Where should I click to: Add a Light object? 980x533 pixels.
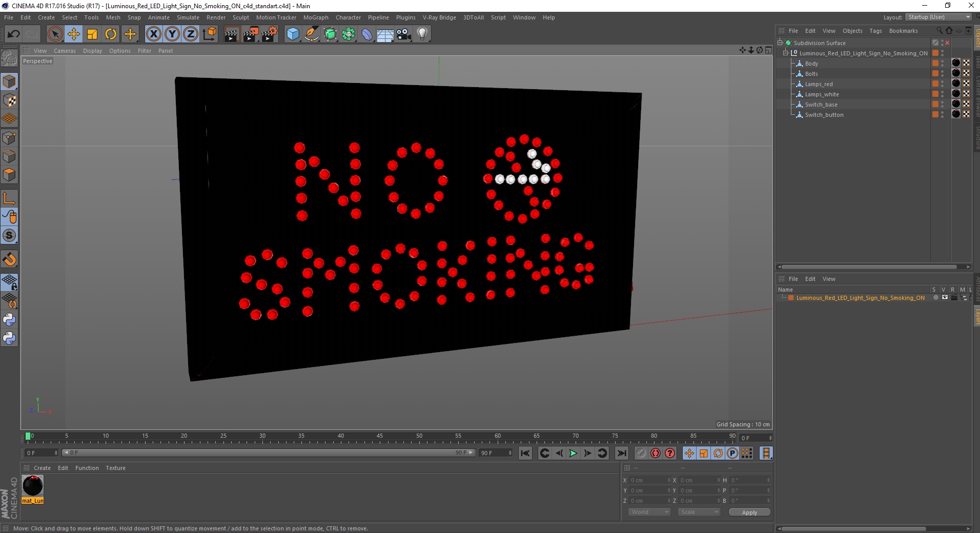click(x=422, y=34)
